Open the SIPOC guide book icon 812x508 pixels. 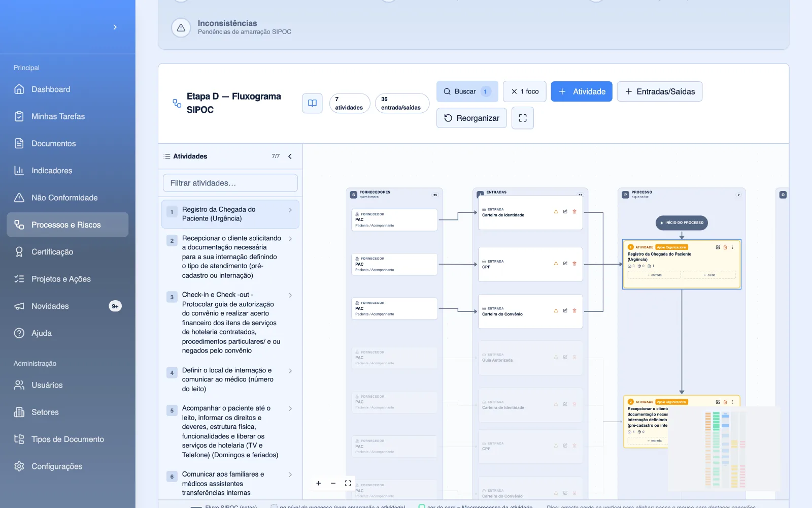(x=312, y=103)
